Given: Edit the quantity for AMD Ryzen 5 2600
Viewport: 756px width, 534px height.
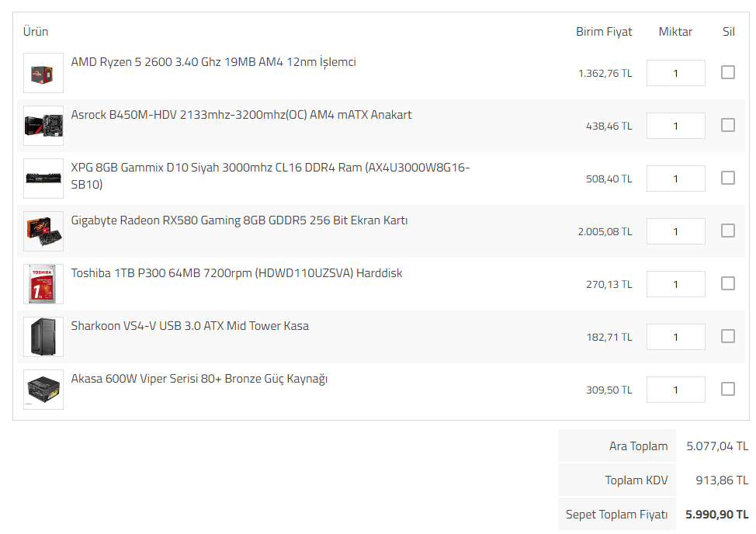Looking at the screenshot, I should point(675,73).
